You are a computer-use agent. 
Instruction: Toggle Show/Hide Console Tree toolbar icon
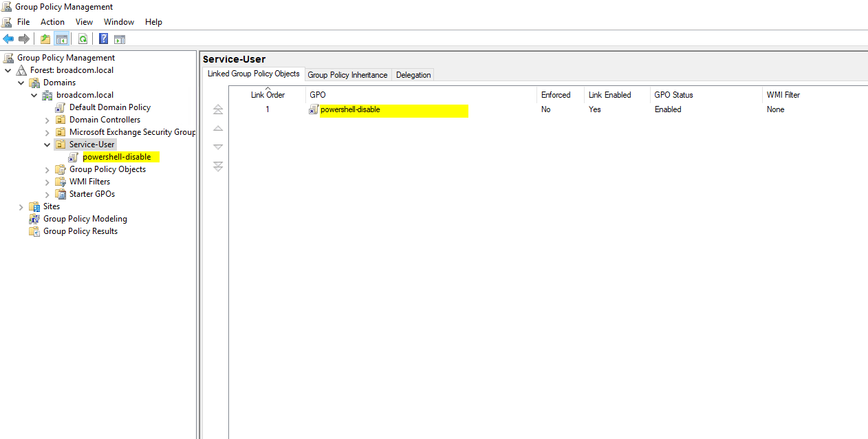coord(62,39)
